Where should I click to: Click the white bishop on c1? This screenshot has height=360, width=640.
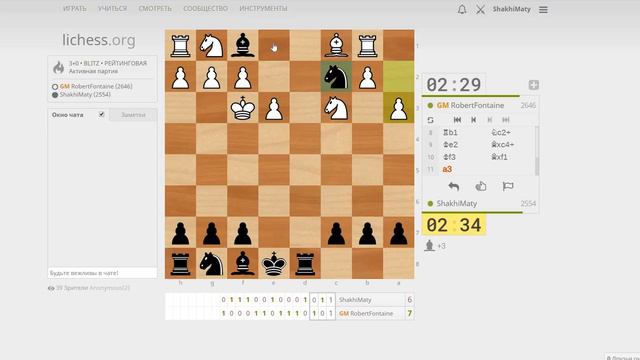336,45
